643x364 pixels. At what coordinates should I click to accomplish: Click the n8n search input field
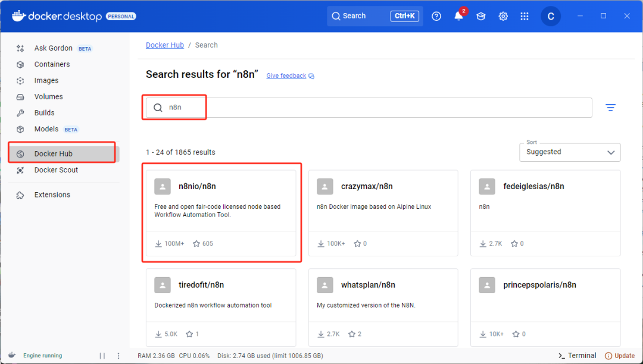point(369,108)
